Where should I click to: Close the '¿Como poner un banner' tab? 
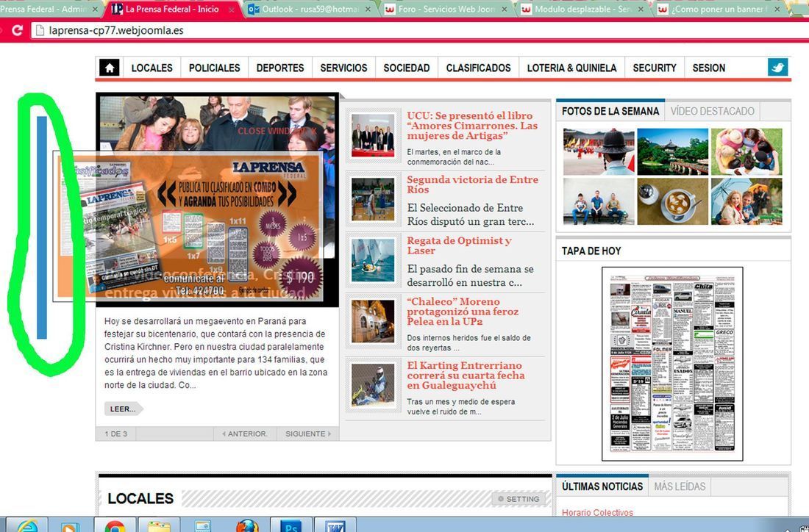coord(777,10)
